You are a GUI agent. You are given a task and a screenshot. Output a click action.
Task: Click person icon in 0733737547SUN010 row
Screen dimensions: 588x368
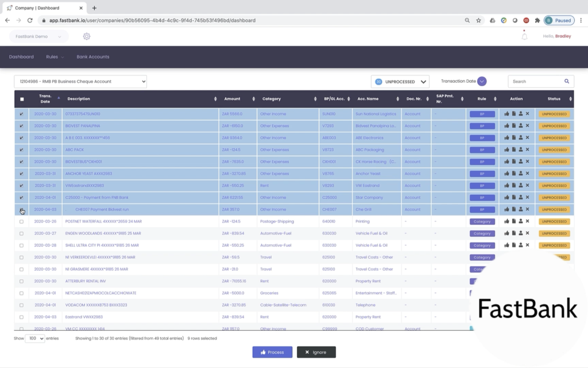tap(520, 114)
